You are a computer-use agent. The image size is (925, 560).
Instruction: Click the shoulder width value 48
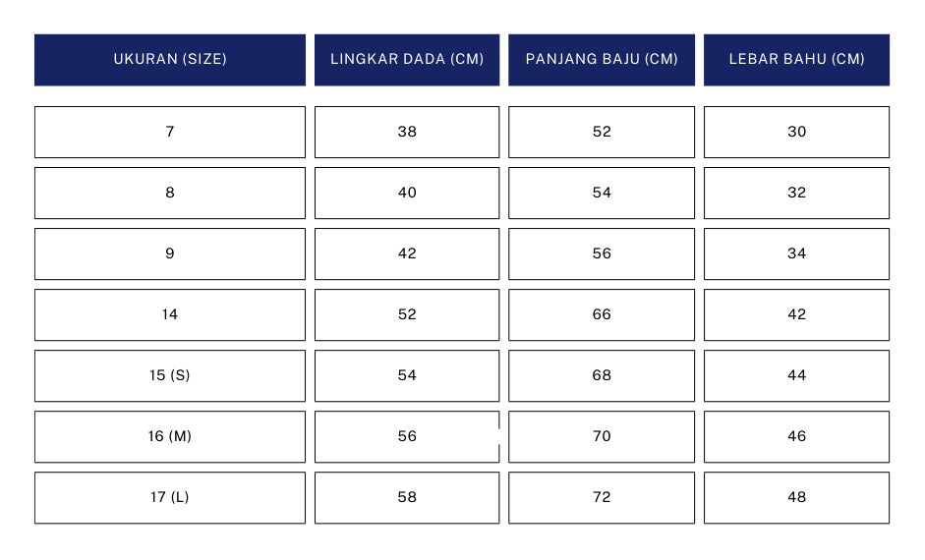[x=796, y=497]
